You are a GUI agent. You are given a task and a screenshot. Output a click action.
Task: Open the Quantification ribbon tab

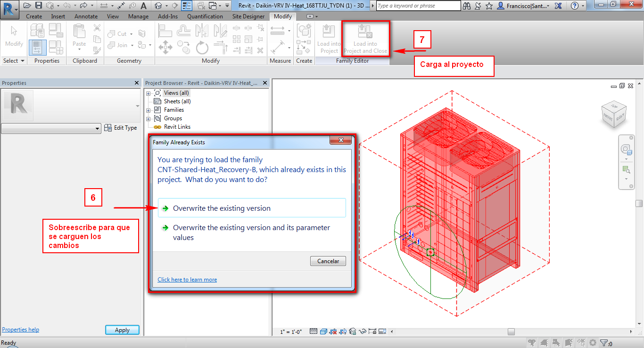click(205, 16)
